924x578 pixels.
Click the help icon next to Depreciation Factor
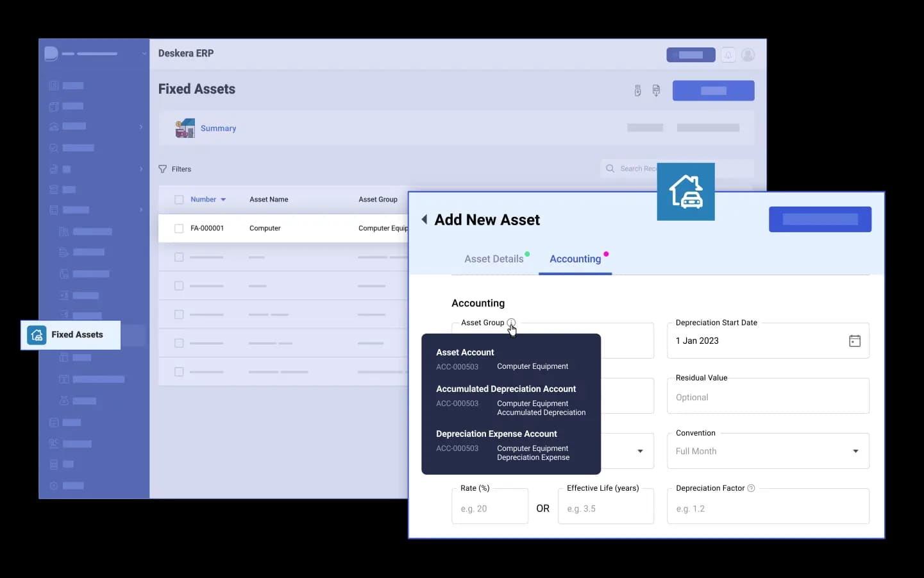[x=751, y=488]
